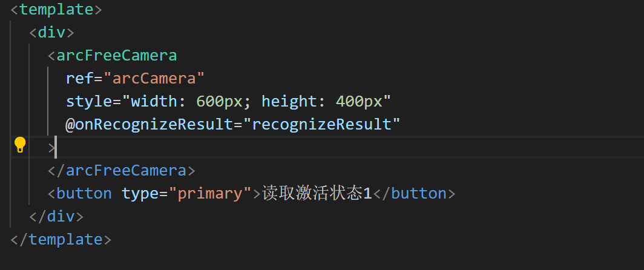Screen dimensions: 644x270
Task: Click the Chinese button text 读取激活状态1
Action: click(317, 193)
